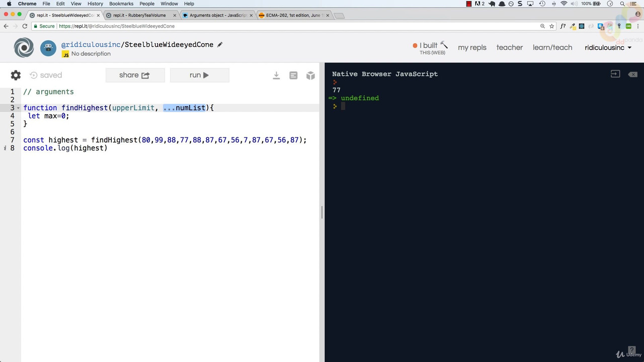Open the ridiculousinc account dropdown
644x362 pixels.
point(608,47)
